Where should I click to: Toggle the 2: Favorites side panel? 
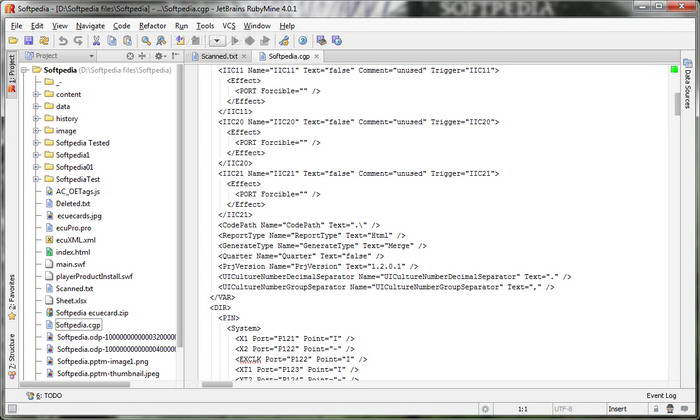tap(12, 298)
